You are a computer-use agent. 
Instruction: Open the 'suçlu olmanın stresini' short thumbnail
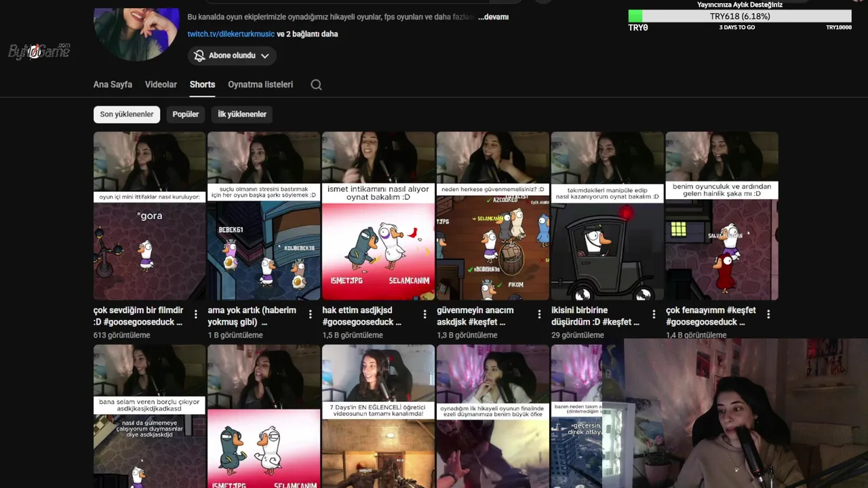click(264, 216)
